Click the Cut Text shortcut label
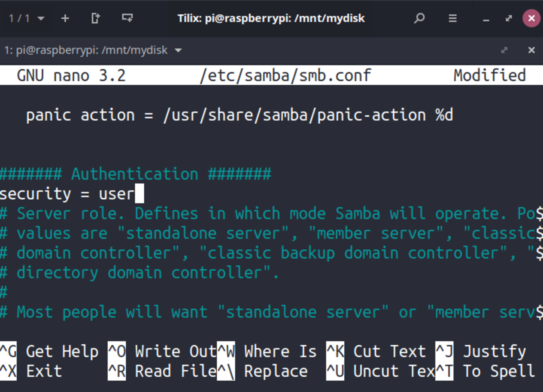 coord(389,351)
